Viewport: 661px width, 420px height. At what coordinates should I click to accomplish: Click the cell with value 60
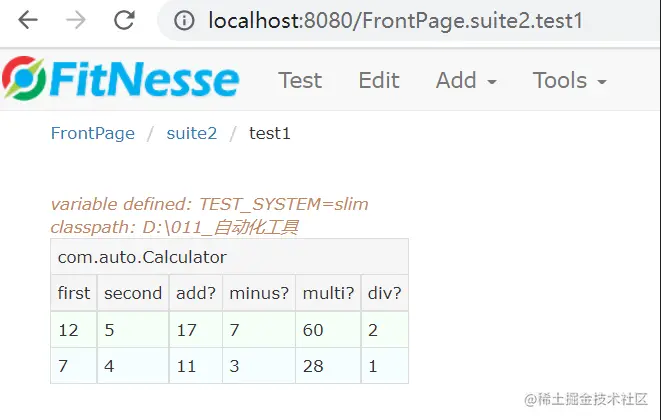pos(328,330)
